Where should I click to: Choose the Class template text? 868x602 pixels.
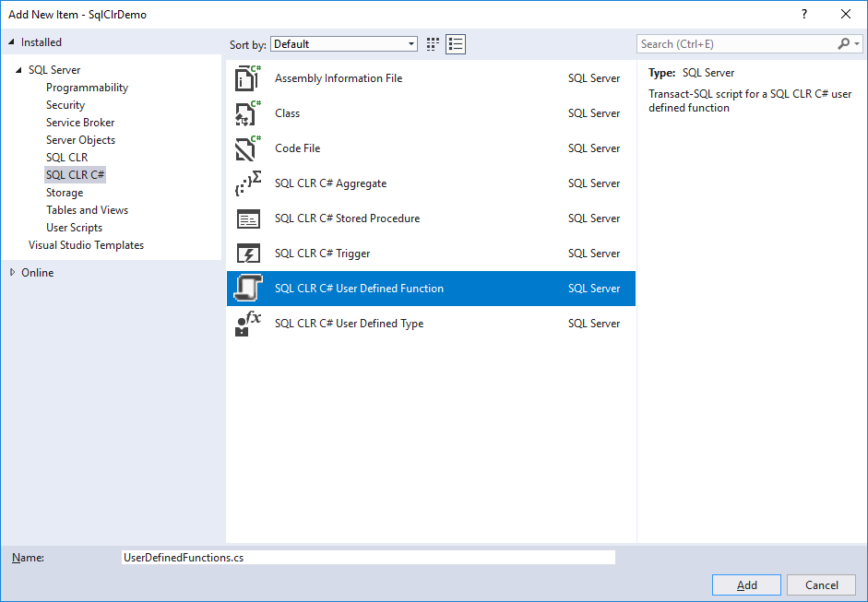[287, 113]
